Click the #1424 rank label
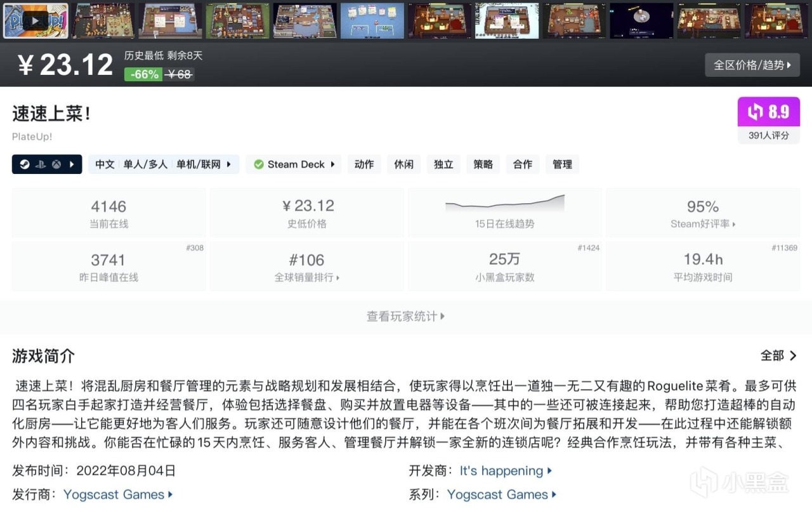 point(589,248)
